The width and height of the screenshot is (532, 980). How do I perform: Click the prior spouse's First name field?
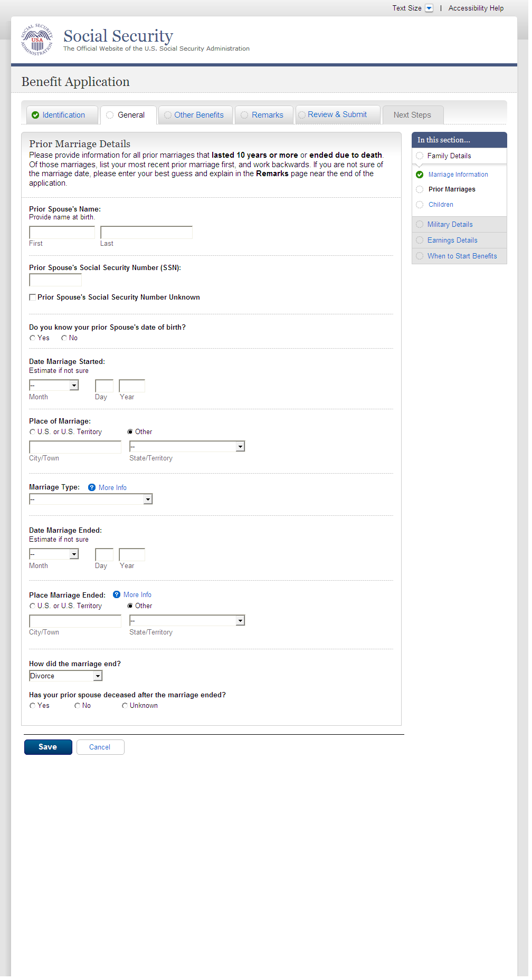coord(62,233)
